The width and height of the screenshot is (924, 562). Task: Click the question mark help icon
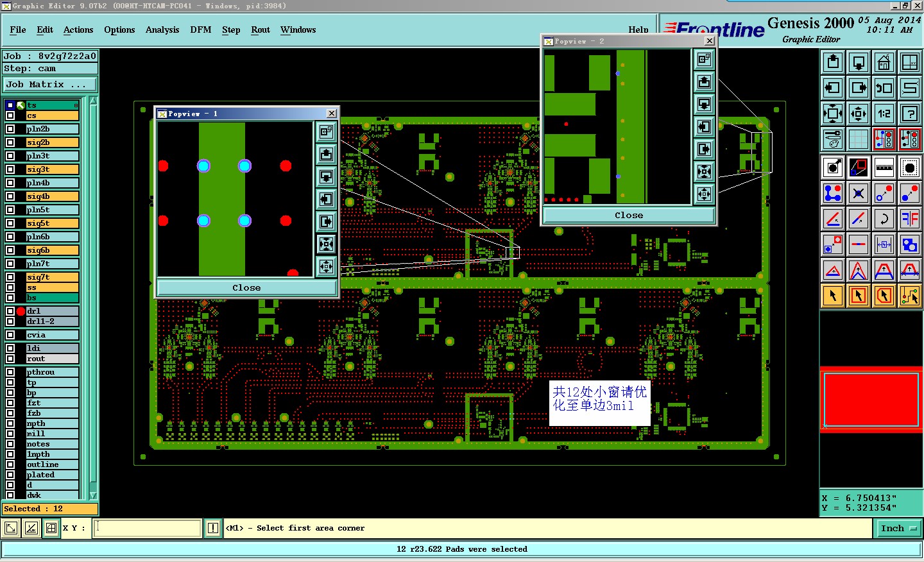pos(910,114)
